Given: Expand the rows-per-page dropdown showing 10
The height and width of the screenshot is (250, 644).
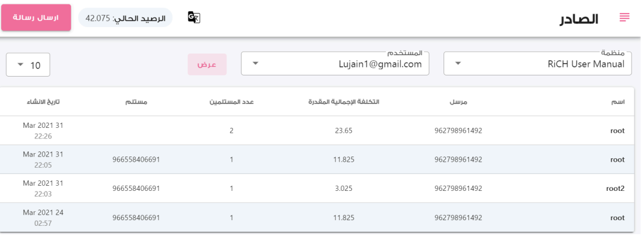Looking at the screenshot, I should [x=28, y=65].
